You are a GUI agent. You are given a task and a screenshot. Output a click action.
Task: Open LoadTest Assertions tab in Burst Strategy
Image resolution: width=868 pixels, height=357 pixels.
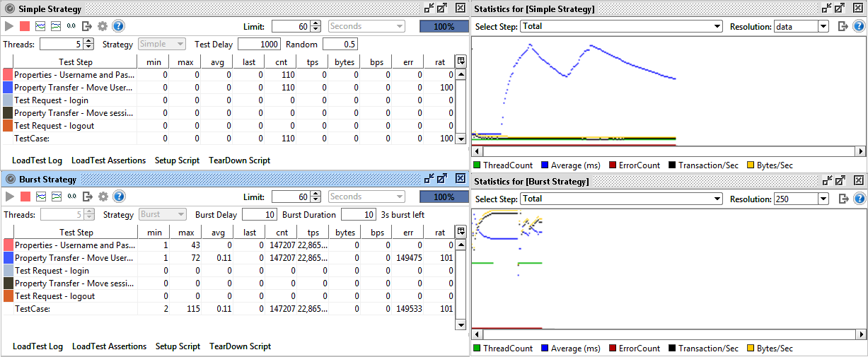coord(109,346)
